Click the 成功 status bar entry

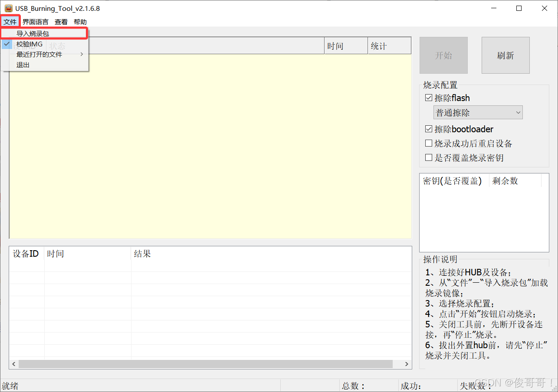[411, 385]
